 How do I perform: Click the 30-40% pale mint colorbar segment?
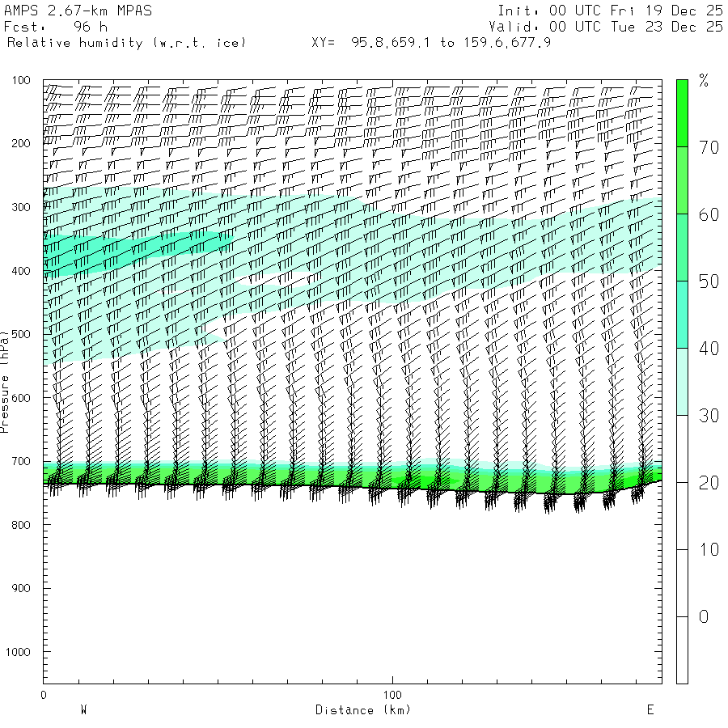[x=682, y=382]
